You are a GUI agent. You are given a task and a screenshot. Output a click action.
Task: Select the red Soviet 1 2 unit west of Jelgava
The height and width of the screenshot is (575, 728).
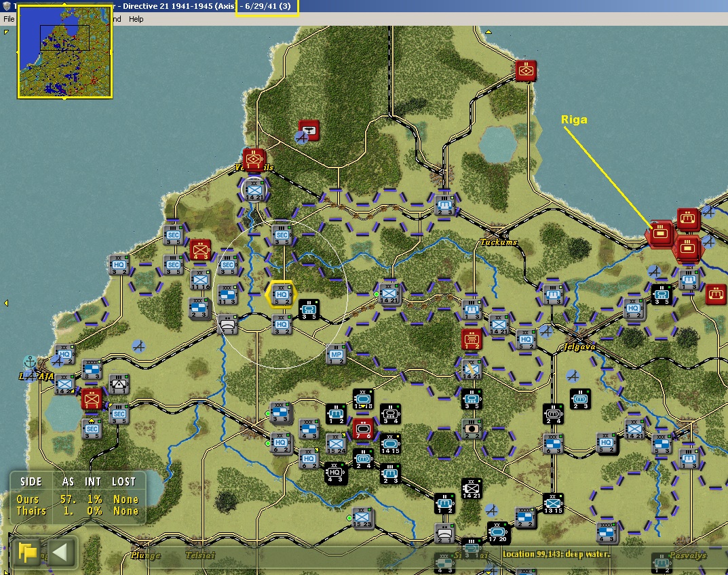pyautogui.click(x=472, y=339)
